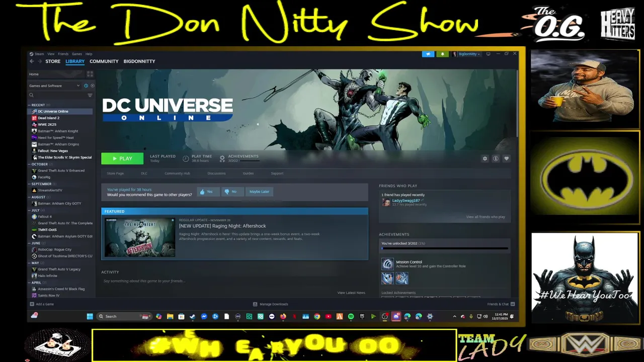Viewport: 644px width, 362px height.
Task: Open the library advanced filter icon
Action: coord(90,95)
